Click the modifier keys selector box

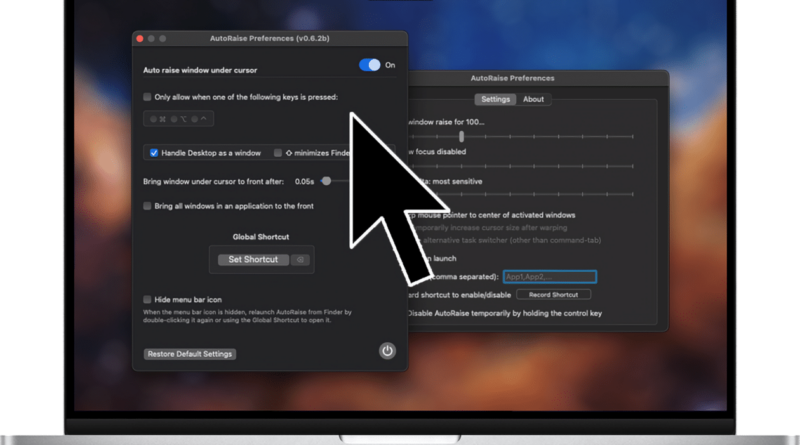[178, 119]
